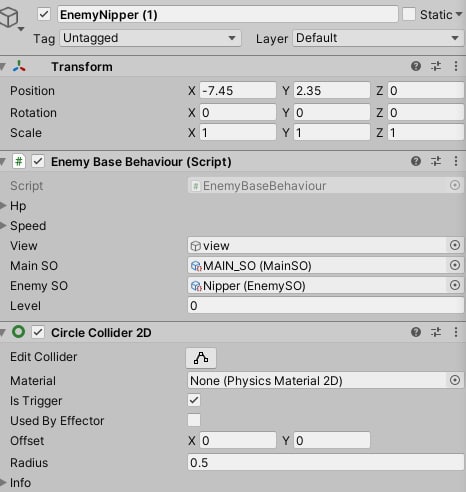The width and height of the screenshot is (466, 492).
Task: Click the Position X field
Action: [x=238, y=90]
